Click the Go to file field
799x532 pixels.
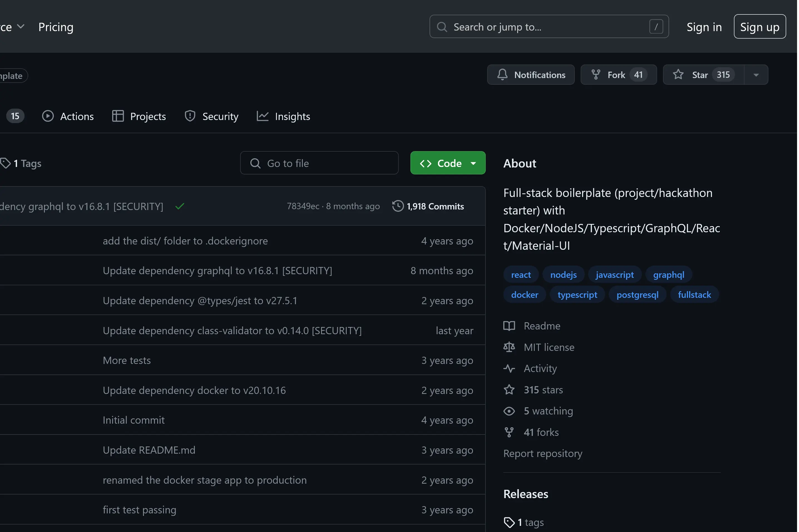[x=319, y=163]
